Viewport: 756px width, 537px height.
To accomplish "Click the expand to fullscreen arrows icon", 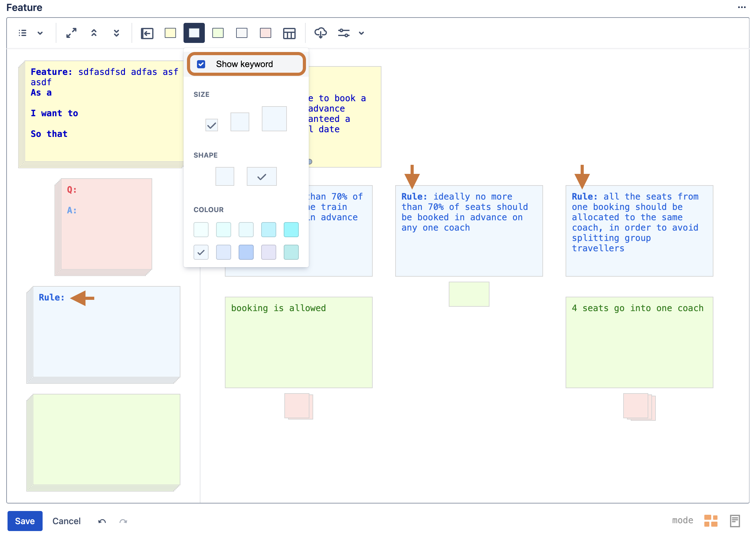I will click(x=71, y=33).
